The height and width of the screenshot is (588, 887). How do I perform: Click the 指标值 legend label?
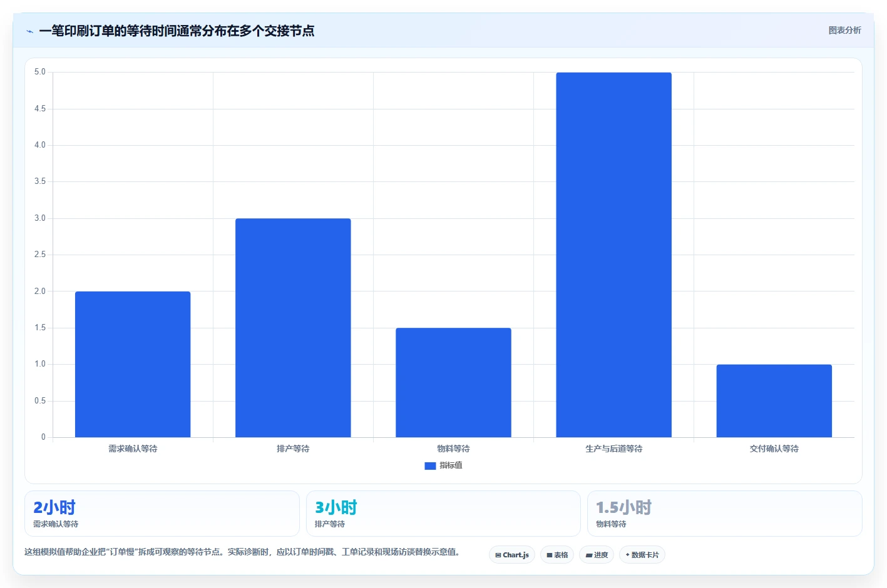coord(451,465)
